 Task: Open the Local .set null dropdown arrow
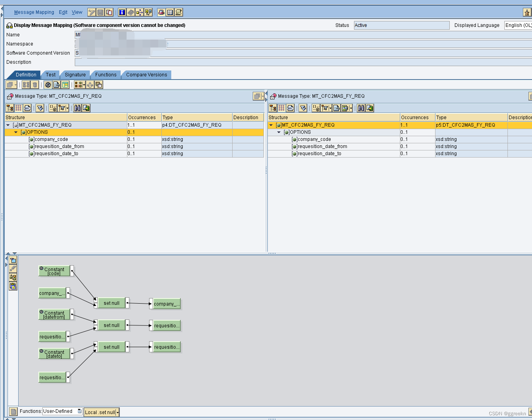tap(117, 412)
